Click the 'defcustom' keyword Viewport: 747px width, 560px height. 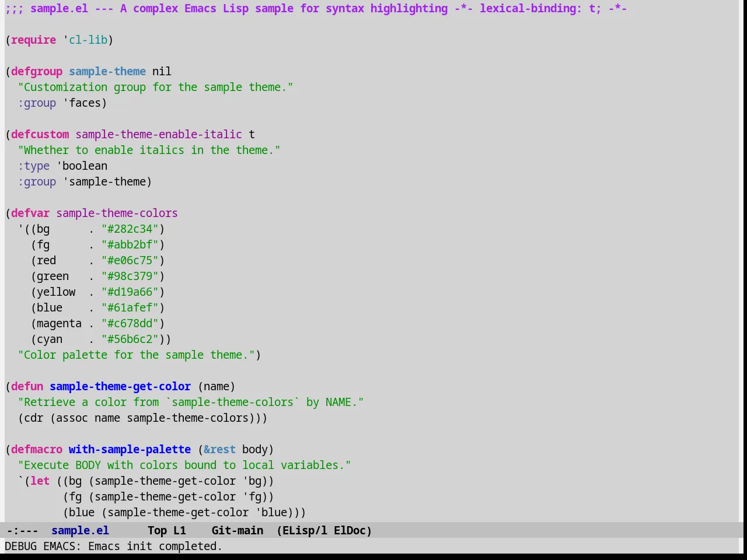(x=40, y=134)
